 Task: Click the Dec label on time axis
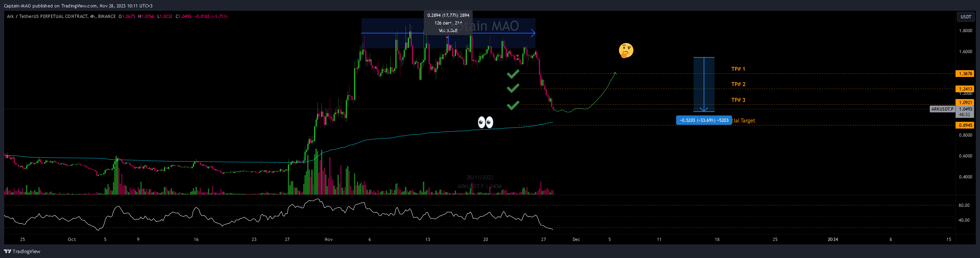pyautogui.click(x=576, y=239)
